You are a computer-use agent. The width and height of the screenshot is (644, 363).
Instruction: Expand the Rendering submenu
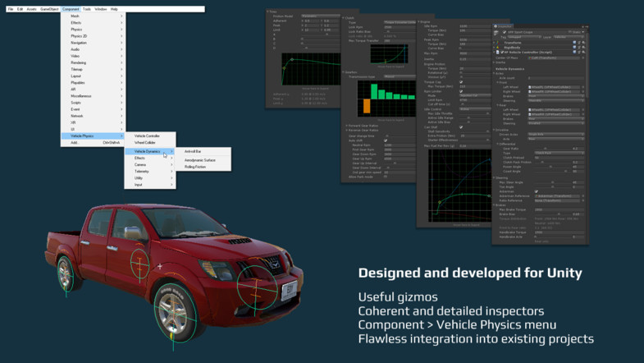click(x=94, y=62)
